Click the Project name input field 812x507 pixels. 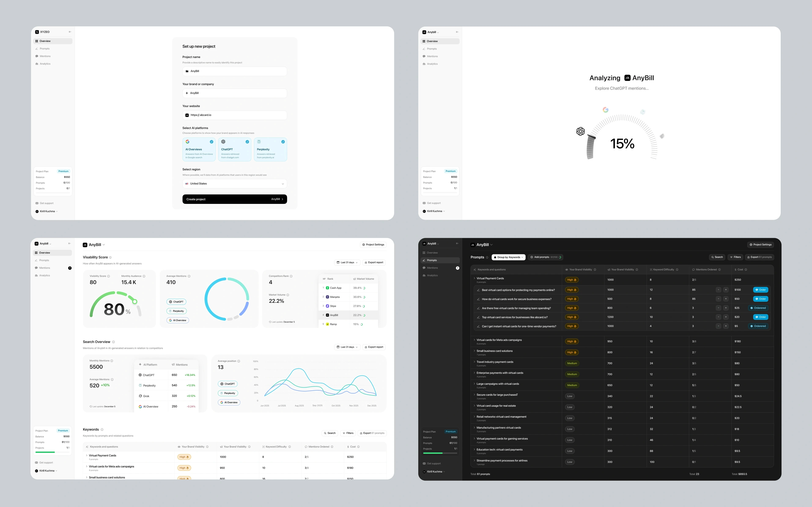coord(235,71)
